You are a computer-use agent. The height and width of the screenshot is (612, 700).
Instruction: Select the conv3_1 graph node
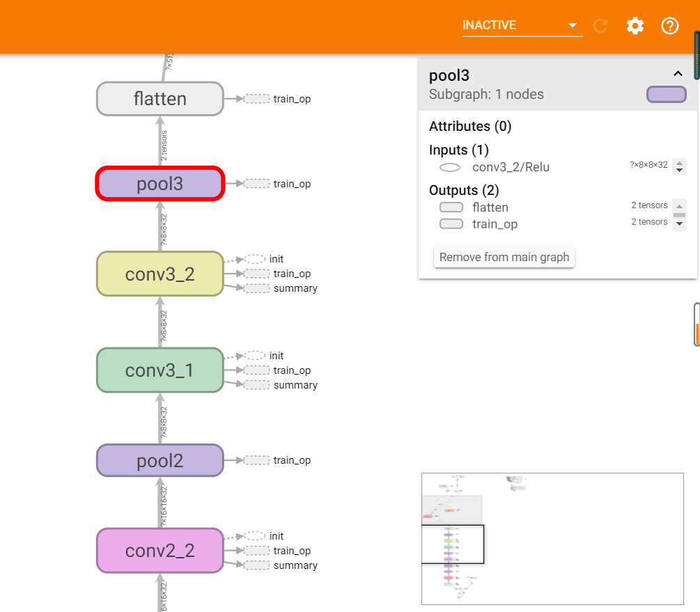pyautogui.click(x=160, y=370)
